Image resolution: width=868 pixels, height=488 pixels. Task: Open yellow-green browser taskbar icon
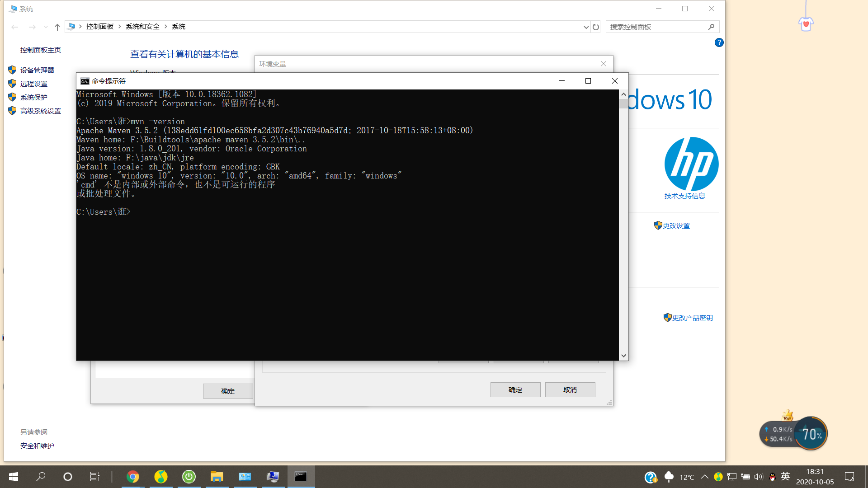pos(161,477)
